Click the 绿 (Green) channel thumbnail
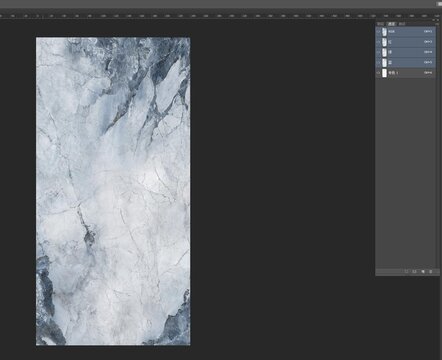The height and width of the screenshot is (360, 442). [x=384, y=52]
